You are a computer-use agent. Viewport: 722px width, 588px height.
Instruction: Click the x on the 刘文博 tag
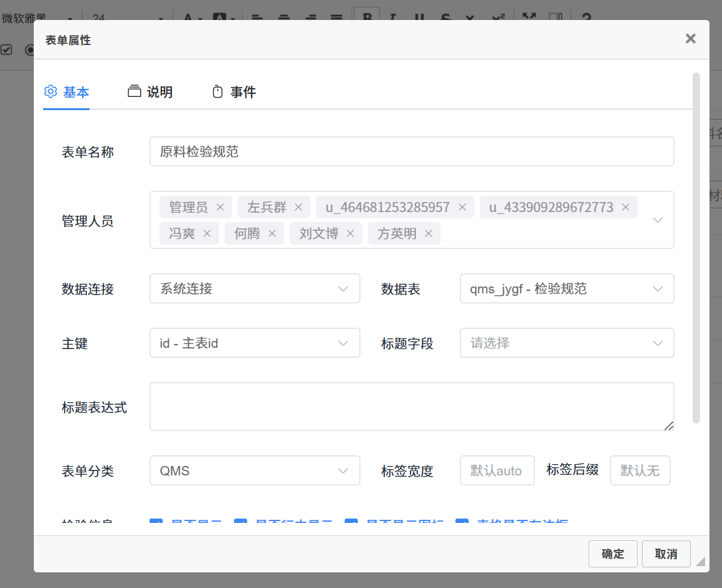[350, 233]
